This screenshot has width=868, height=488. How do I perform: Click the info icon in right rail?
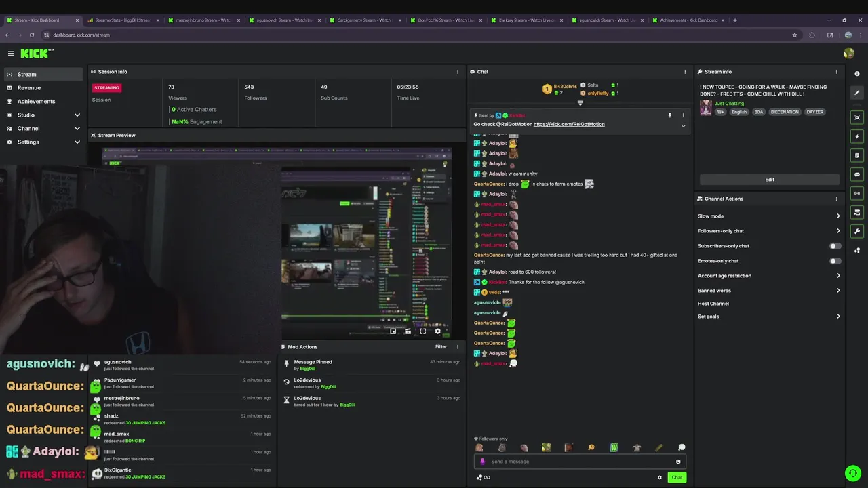pos(857,74)
